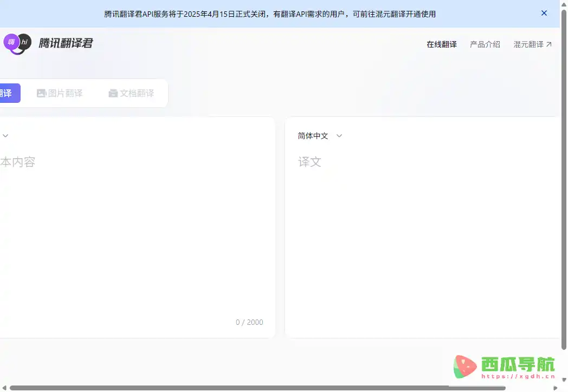568x392 pixels.
Task: Click the chevron next to 简体中文
Action: pyautogui.click(x=339, y=136)
